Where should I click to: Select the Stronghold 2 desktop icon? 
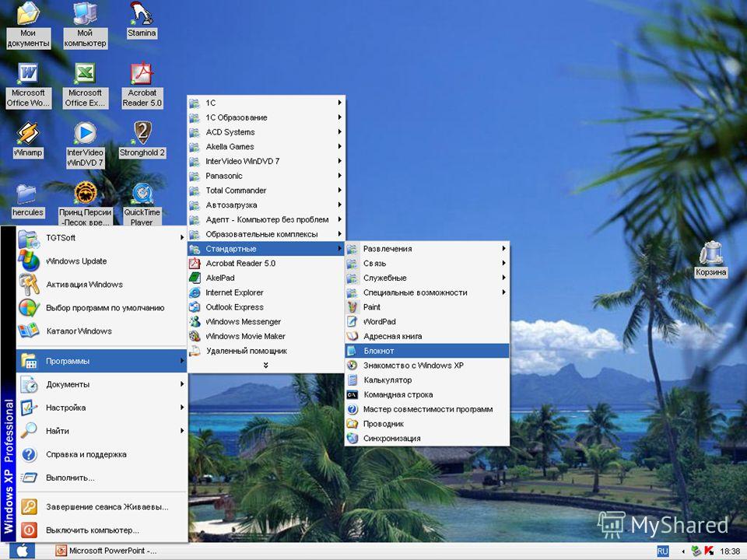142,140
